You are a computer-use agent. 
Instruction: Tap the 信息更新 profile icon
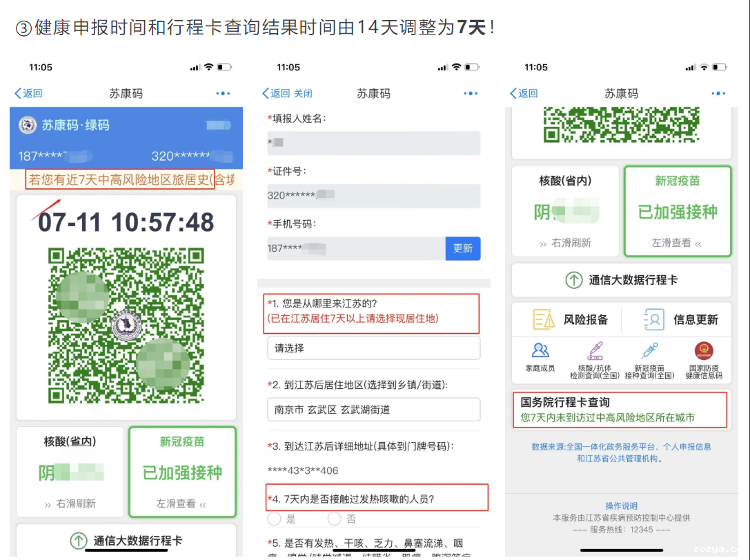pos(653,319)
